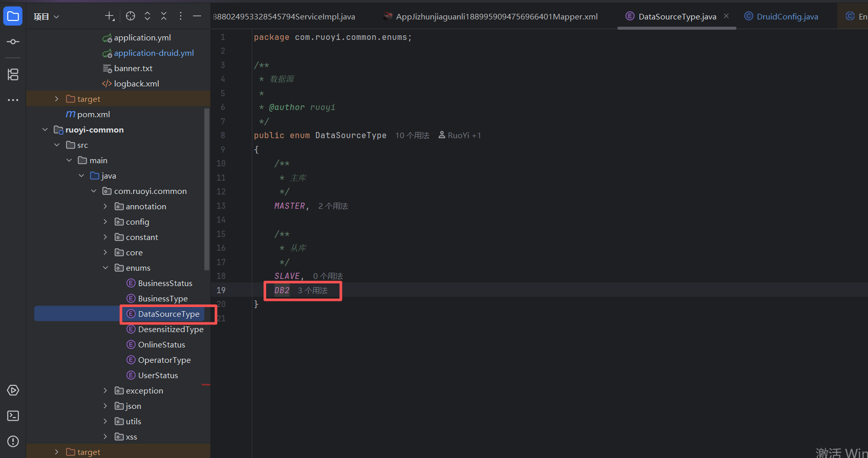The width and height of the screenshot is (868, 458).
Task: Open the Problems tool window icon
Action: [13, 442]
